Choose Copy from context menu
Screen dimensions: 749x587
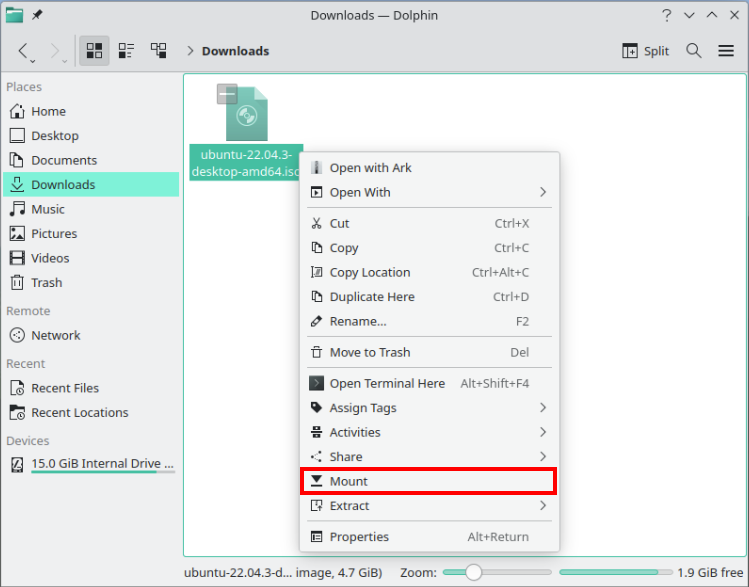[429, 248]
